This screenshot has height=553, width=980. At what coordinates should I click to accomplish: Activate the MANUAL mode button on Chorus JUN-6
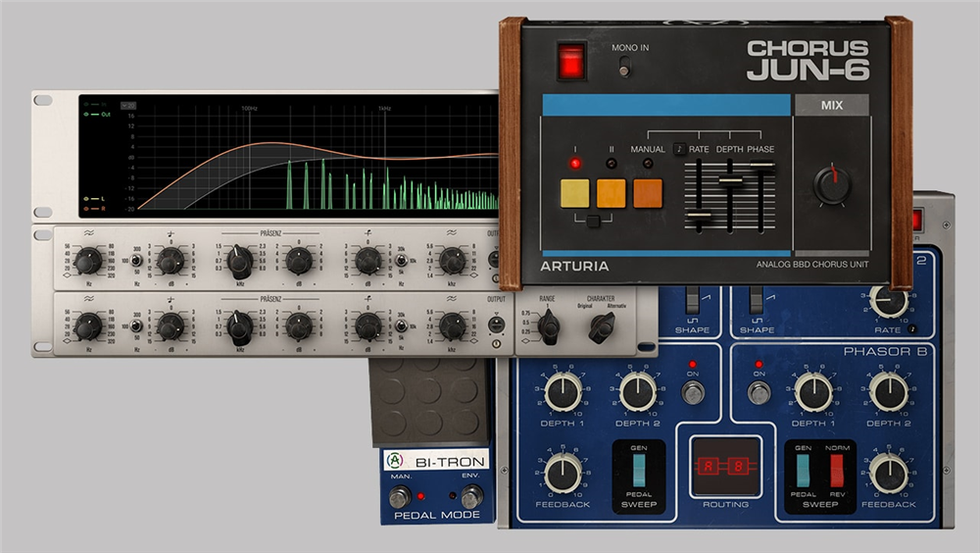click(x=648, y=193)
